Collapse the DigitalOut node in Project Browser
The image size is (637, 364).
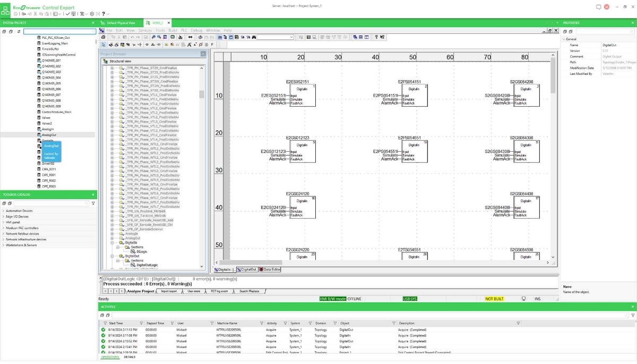112,256
